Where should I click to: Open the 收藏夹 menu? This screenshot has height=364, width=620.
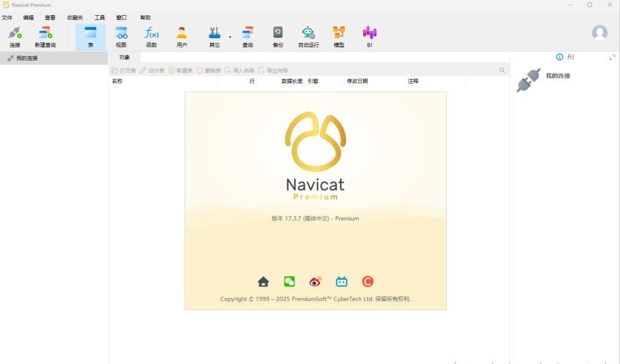(x=75, y=18)
